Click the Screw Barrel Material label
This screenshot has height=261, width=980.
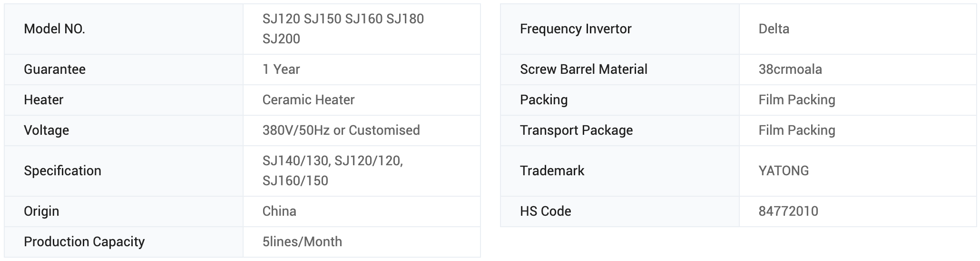pyautogui.click(x=583, y=70)
